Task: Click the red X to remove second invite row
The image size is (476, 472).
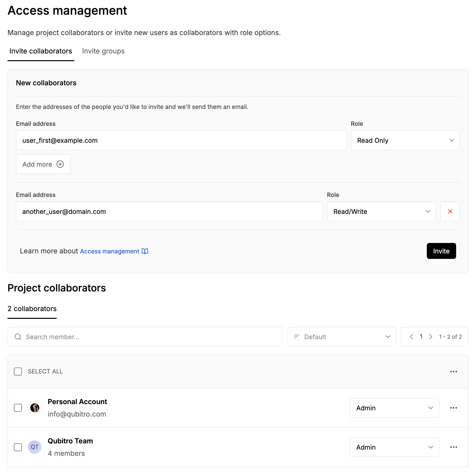Action: pyautogui.click(x=450, y=211)
